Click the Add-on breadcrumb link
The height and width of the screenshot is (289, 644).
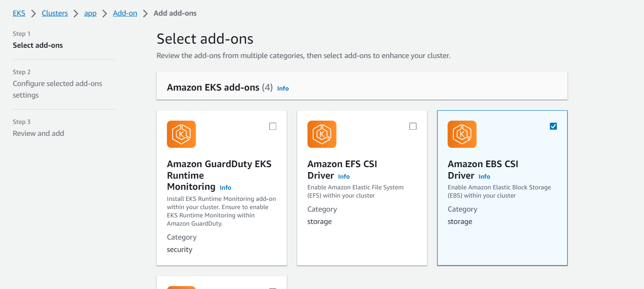pyautogui.click(x=125, y=13)
